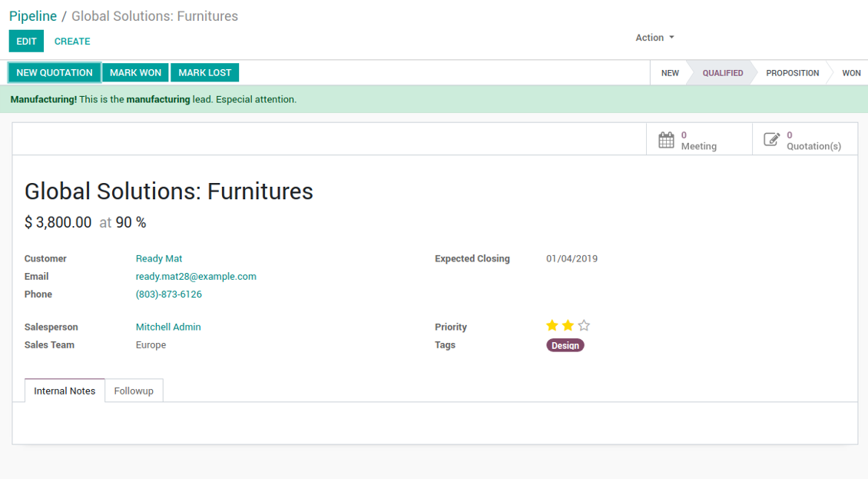Open the Quotation(s) pencil icon

coord(772,139)
